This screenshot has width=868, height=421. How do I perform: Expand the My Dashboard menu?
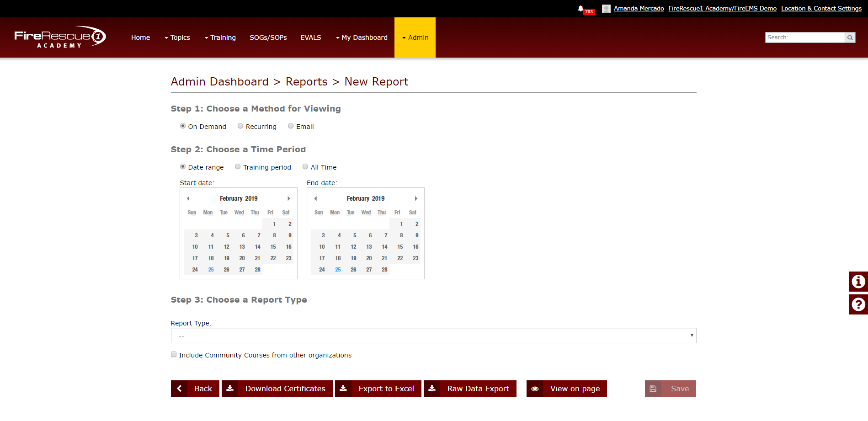[x=362, y=37]
